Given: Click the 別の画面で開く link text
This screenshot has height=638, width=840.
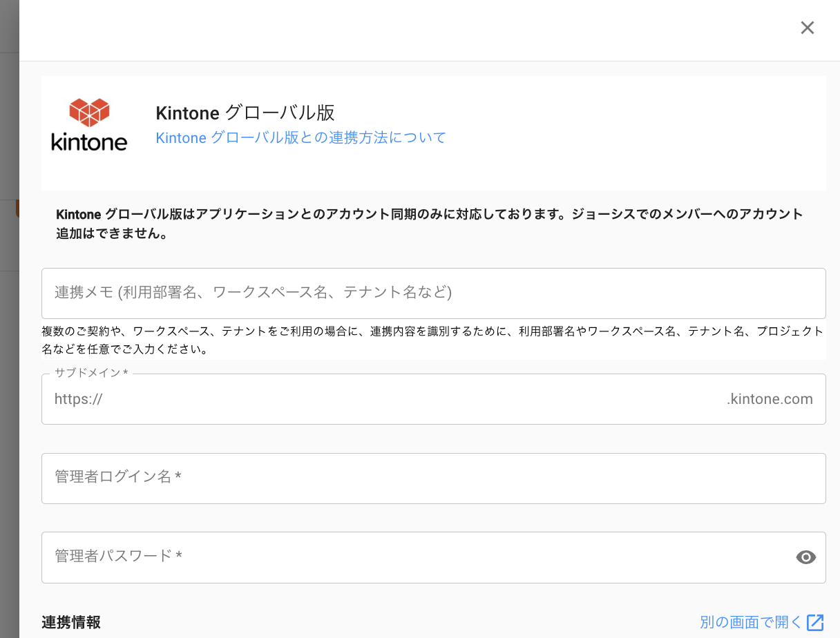Looking at the screenshot, I should point(750,622).
